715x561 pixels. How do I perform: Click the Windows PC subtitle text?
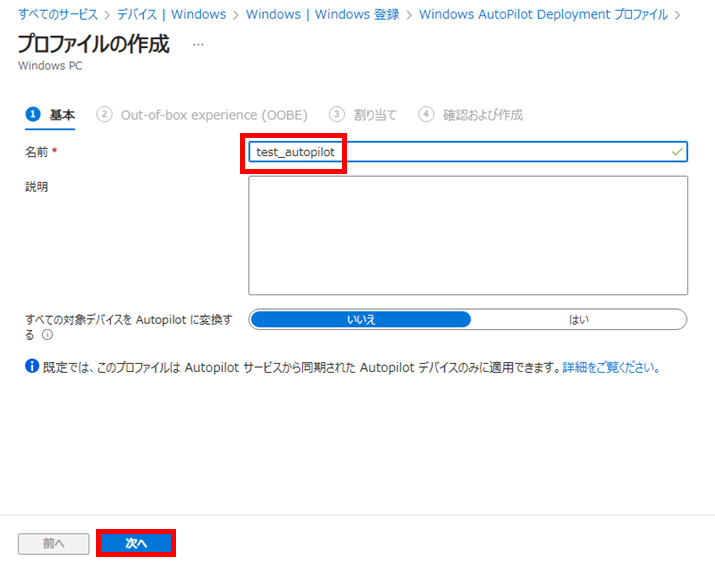point(50,66)
